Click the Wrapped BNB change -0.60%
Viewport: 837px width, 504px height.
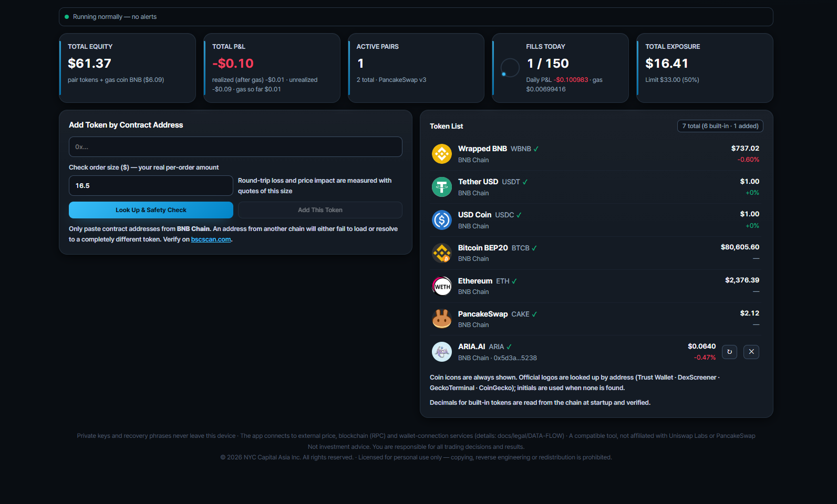748,160
